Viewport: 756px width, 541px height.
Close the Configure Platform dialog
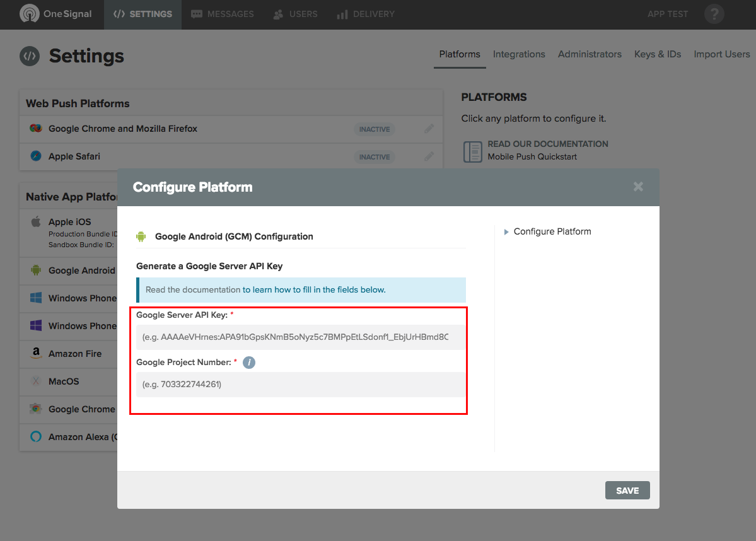(638, 187)
